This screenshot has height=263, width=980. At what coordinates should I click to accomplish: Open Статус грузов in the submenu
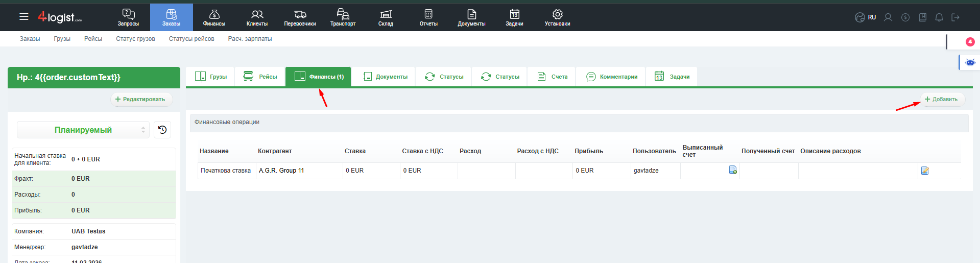(135, 39)
